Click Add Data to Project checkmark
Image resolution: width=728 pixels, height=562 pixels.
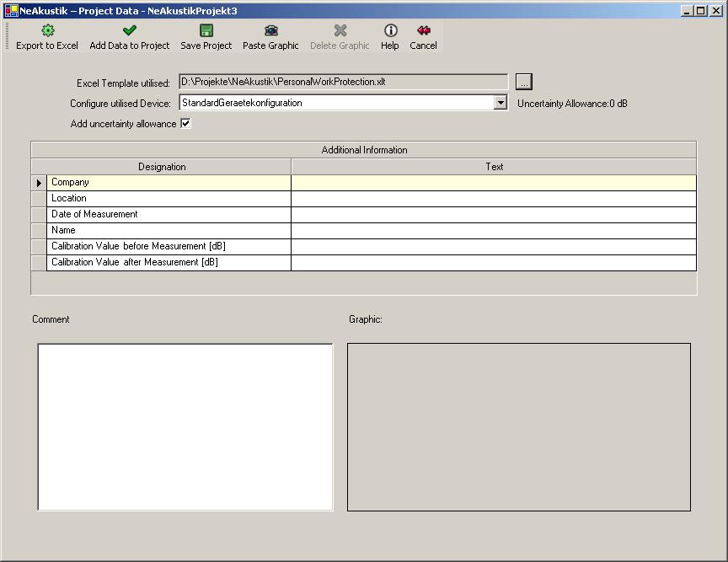coord(130,31)
